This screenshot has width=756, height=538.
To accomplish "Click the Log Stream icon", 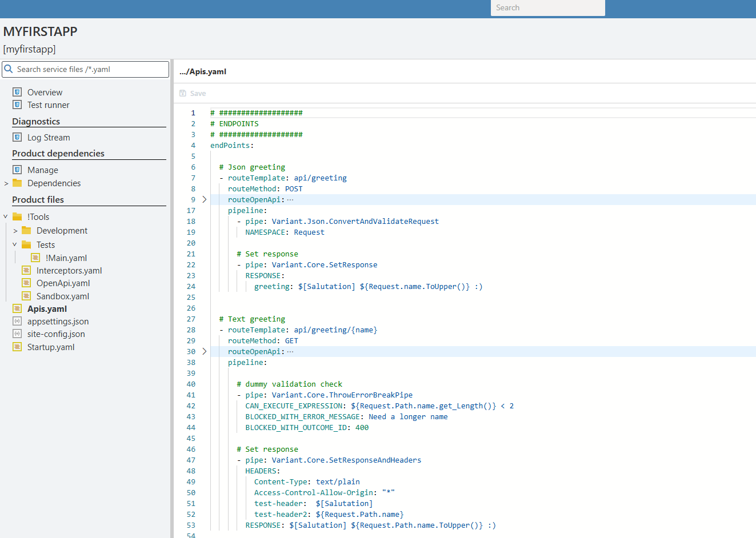I will coord(17,137).
